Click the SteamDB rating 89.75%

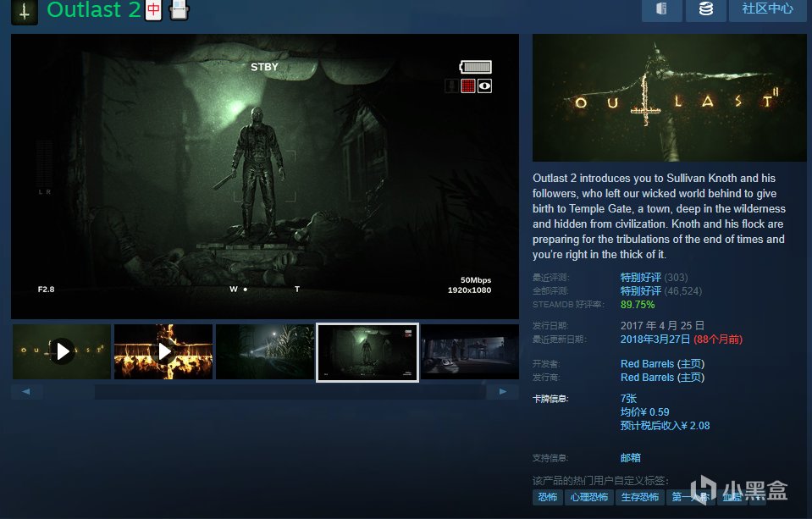coord(638,305)
